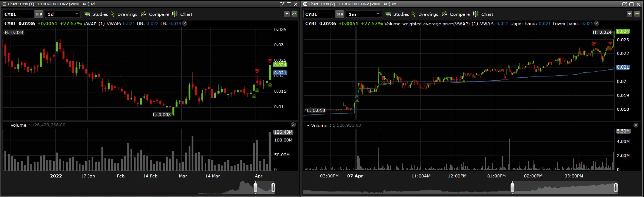This screenshot has width=644, height=197.
Task: Expand the 1m timeframe dropdown
Action: click(378, 14)
